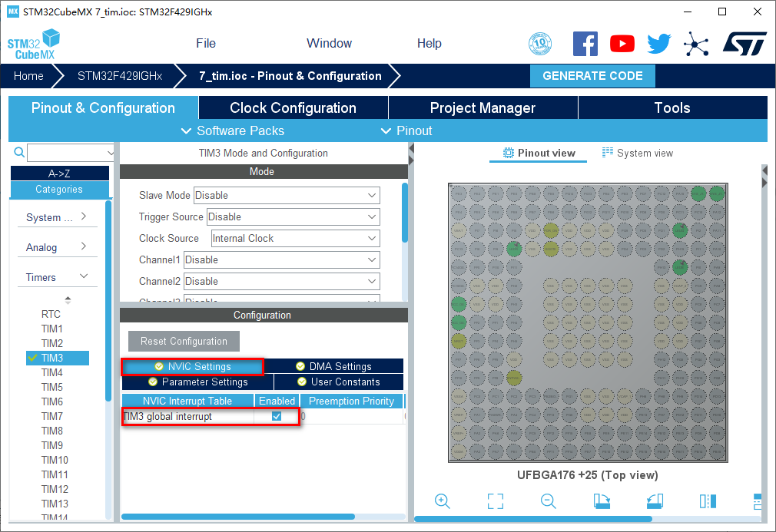Switch to Clock Configuration tab

click(x=293, y=108)
